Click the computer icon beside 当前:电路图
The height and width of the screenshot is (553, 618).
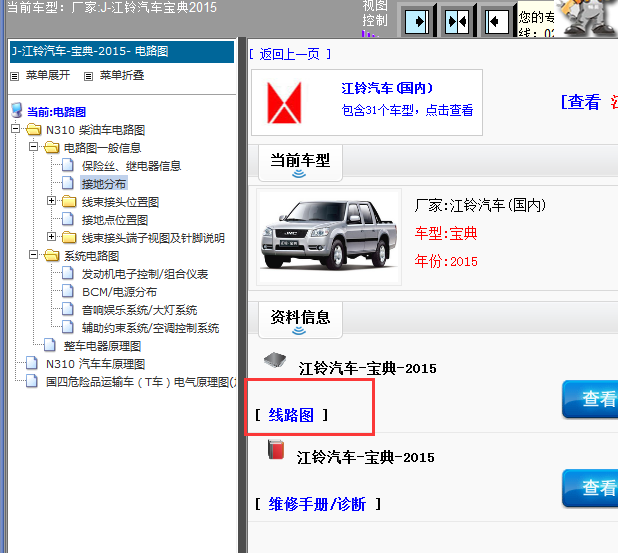point(17,111)
